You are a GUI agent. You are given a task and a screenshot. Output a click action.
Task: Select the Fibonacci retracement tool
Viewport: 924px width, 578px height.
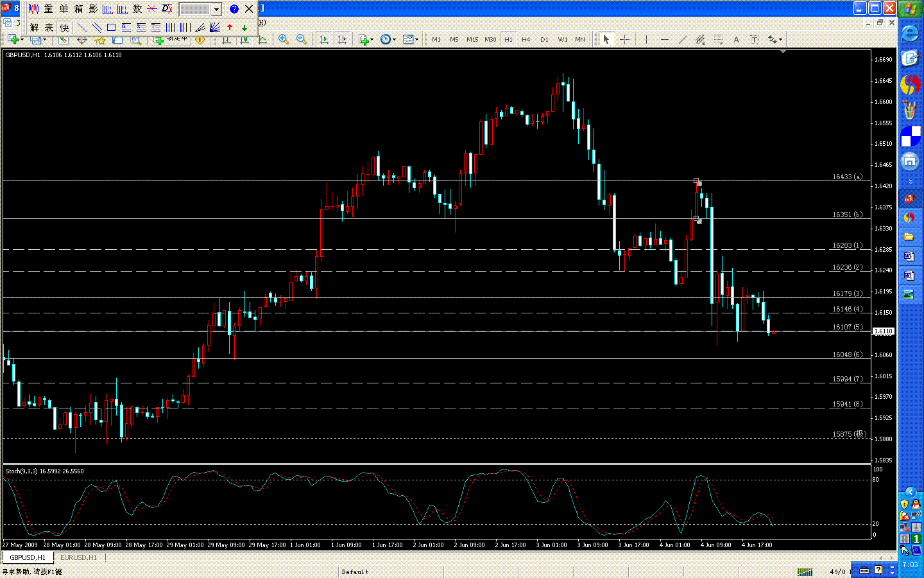point(718,39)
